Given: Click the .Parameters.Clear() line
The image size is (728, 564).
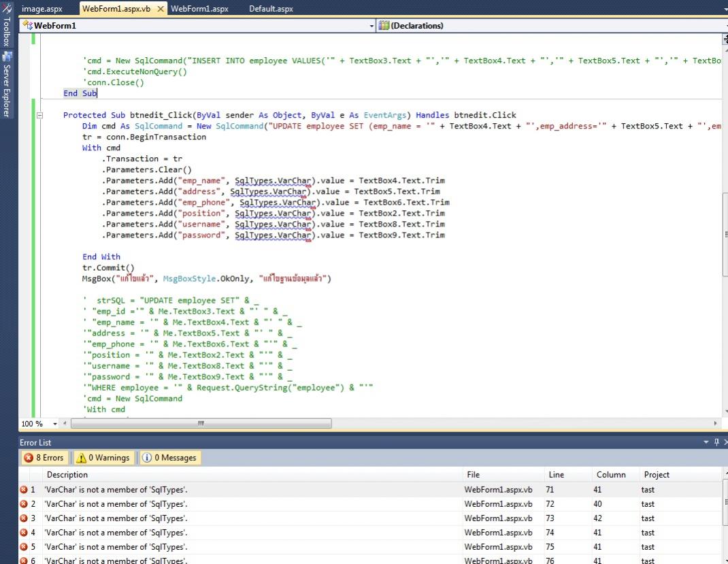Looking at the screenshot, I should [x=146, y=170].
